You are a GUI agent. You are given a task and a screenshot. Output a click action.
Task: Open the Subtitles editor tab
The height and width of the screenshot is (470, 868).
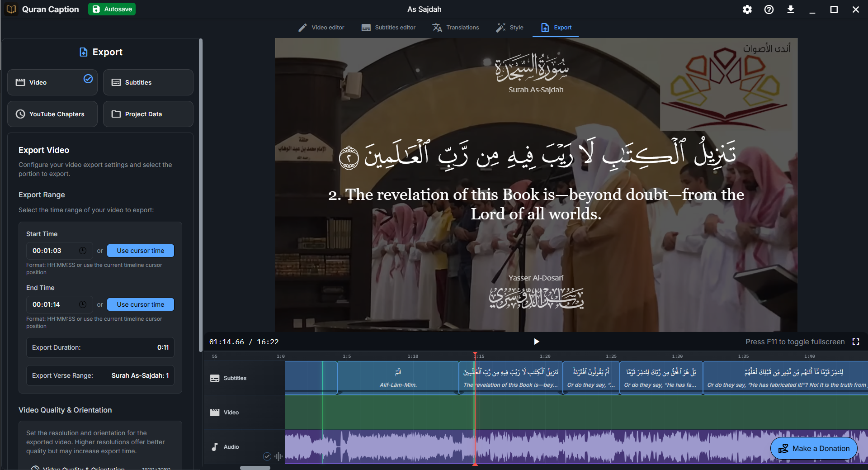(x=388, y=28)
